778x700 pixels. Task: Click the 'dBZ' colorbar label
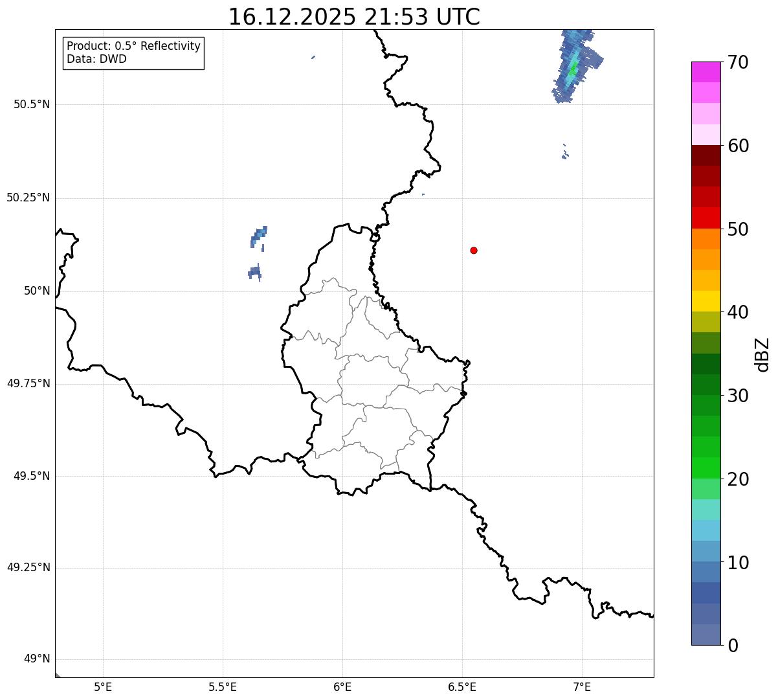762,354
